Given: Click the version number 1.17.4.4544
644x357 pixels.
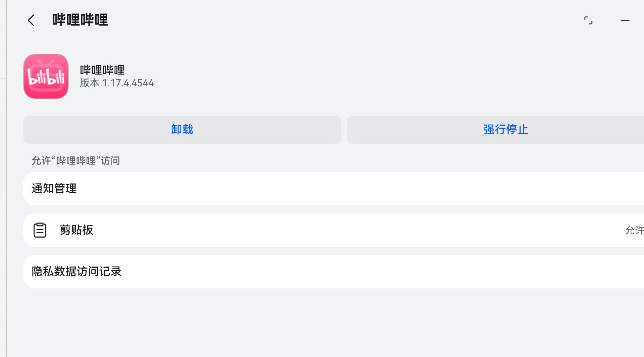Looking at the screenshot, I should pos(128,83).
